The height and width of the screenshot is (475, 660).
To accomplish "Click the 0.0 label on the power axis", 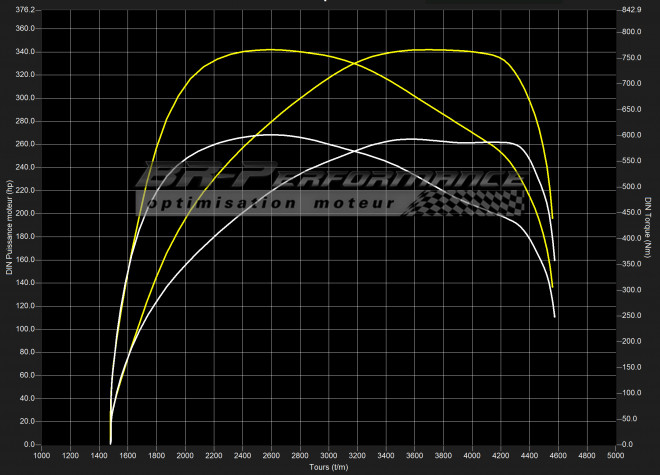I will coord(29,444).
